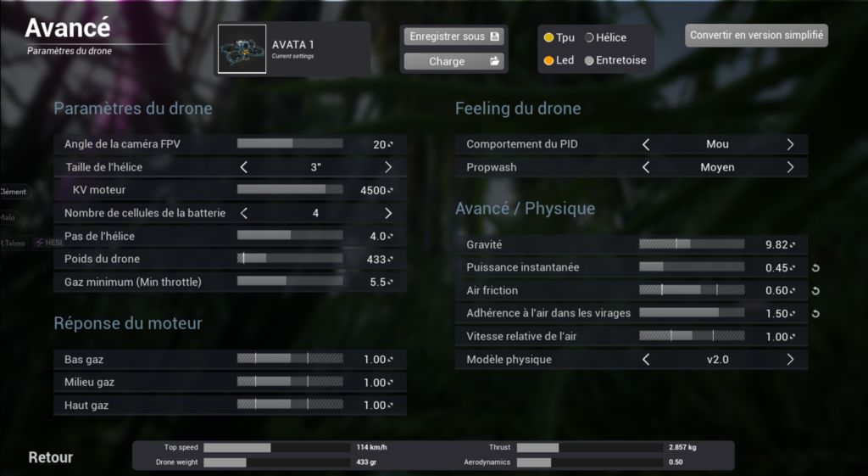Switch Comportement du PID to next option
The width and height of the screenshot is (868, 476).
(790, 144)
